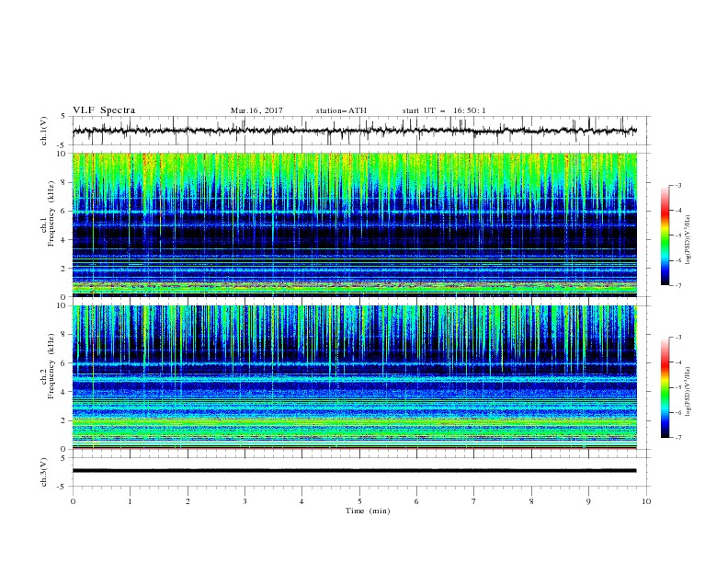Select the date text "Mar.16, 2017"

point(256,110)
